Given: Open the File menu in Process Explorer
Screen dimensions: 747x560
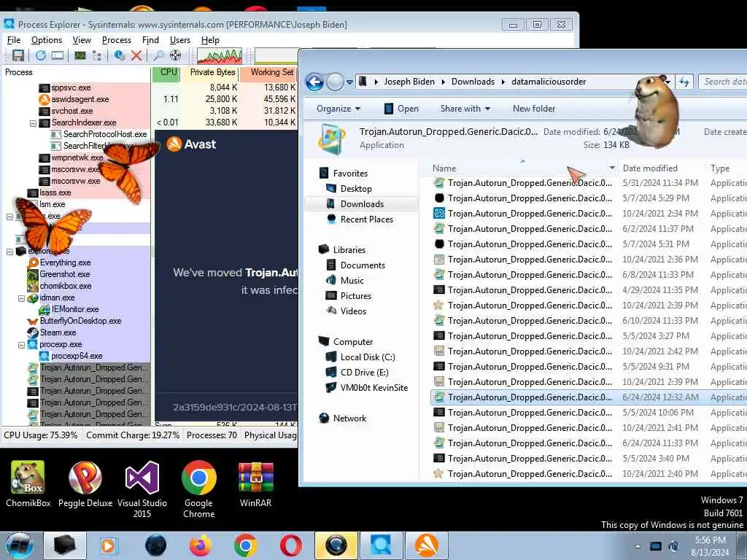Looking at the screenshot, I should [14, 40].
